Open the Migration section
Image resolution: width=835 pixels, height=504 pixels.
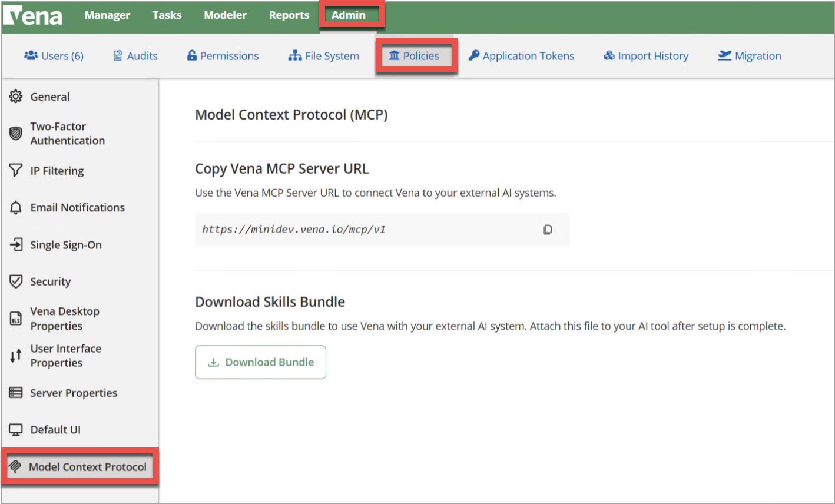click(750, 56)
